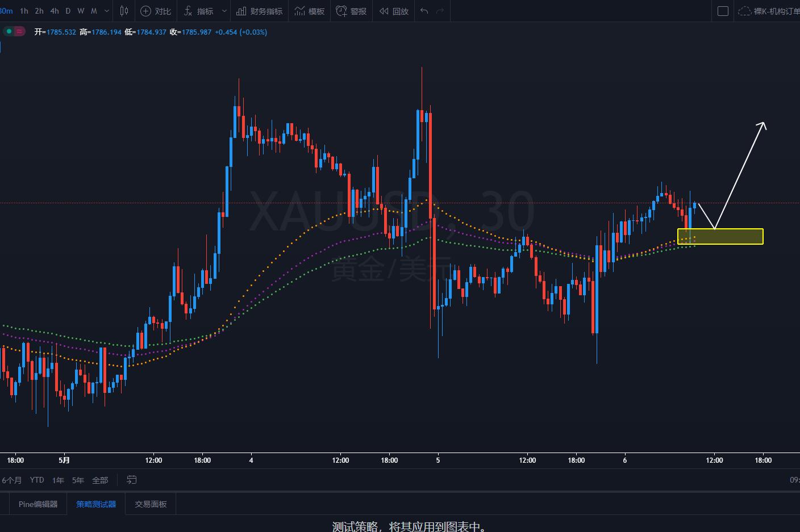
Task: Open the 裸K-机构订单 saved layout menu
Action: pyautogui.click(x=769, y=11)
